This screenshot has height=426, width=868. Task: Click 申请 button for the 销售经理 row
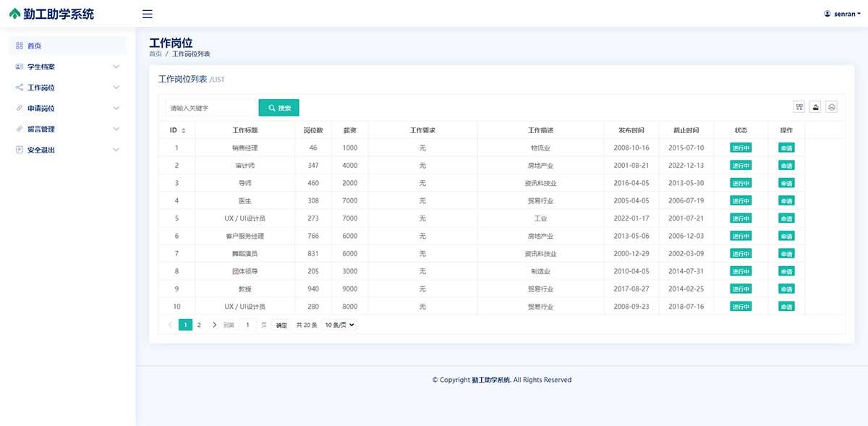point(786,148)
